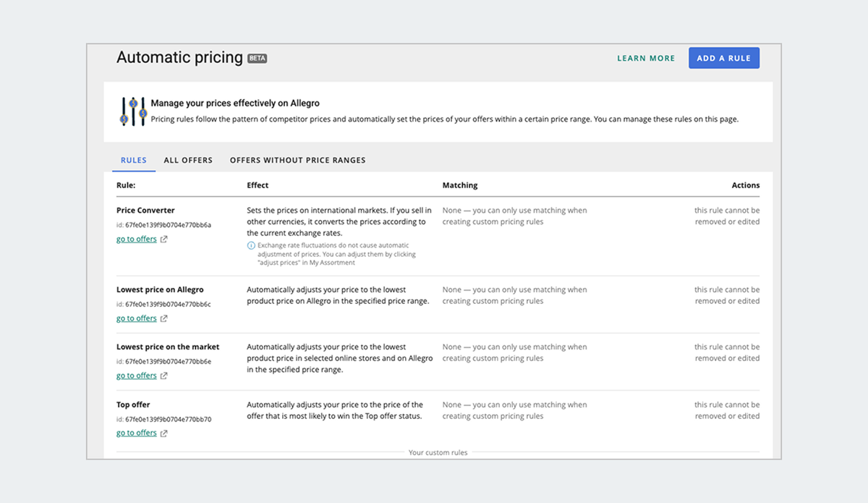Click the id 67fe0e139f9b0704e770bb70 text
The width and height of the screenshot is (868, 503).
tap(163, 419)
